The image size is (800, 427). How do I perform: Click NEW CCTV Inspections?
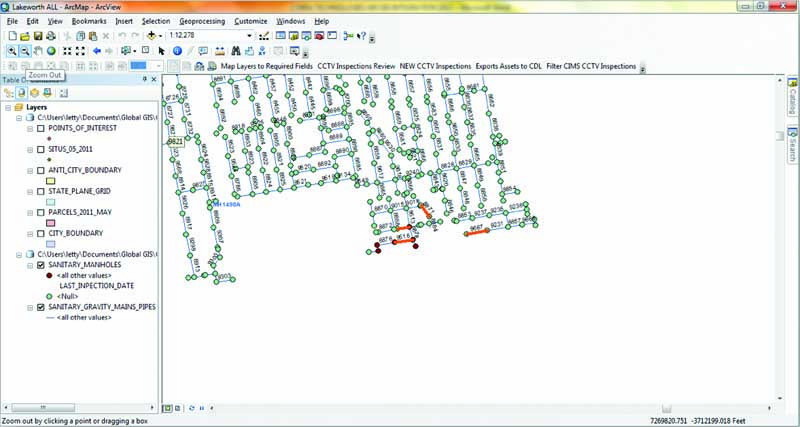pos(435,66)
